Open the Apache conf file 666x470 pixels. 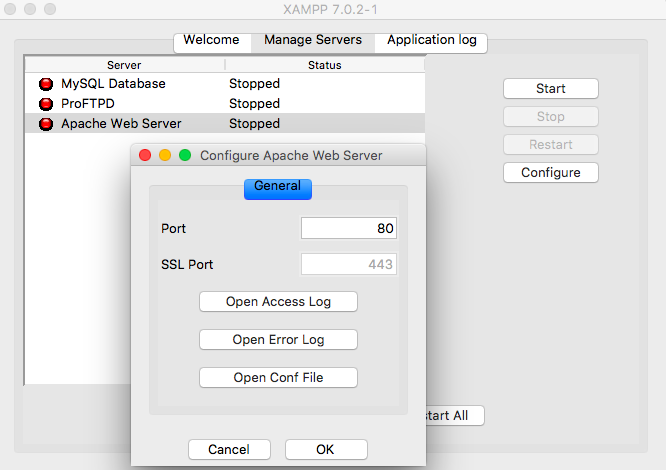278,377
